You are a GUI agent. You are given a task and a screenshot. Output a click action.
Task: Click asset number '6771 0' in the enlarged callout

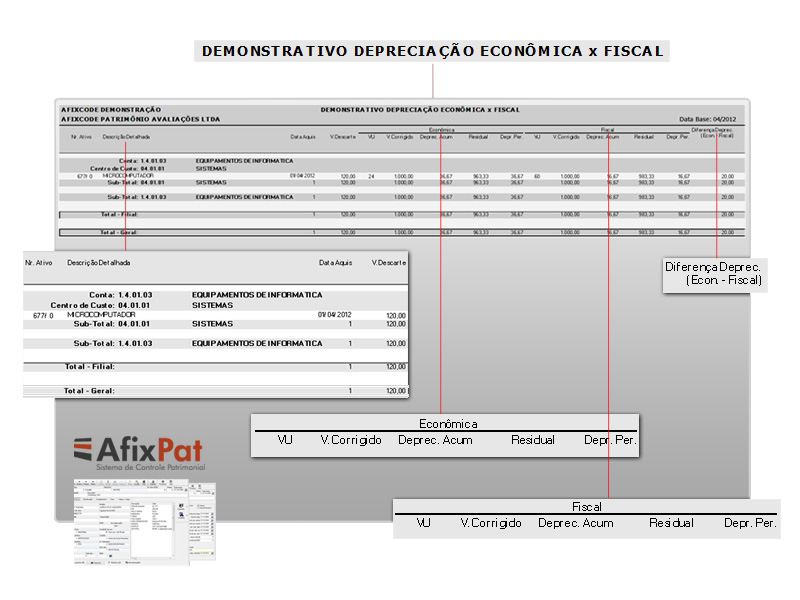[43, 316]
